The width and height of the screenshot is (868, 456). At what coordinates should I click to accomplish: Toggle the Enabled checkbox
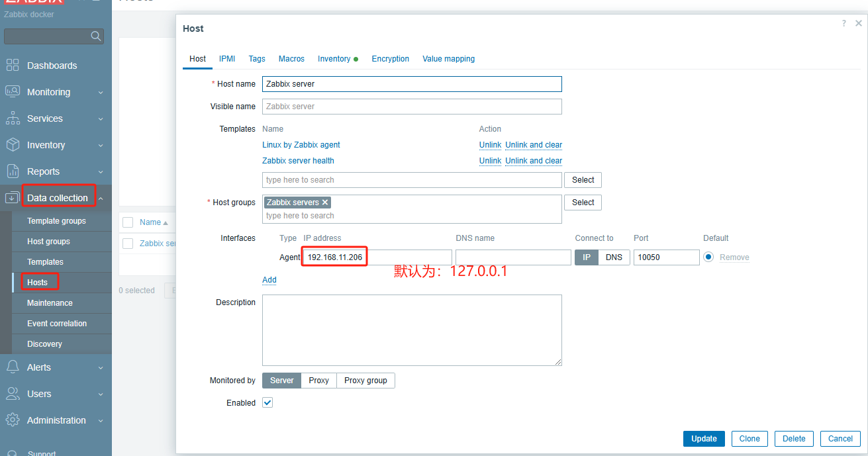(267, 402)
